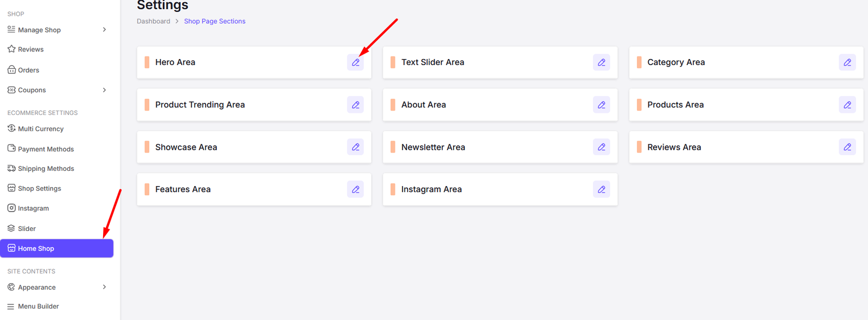The height and width of the screenshot is (320, 868).
Task: Expand the Coupons menu arrow
Action: 104,90
